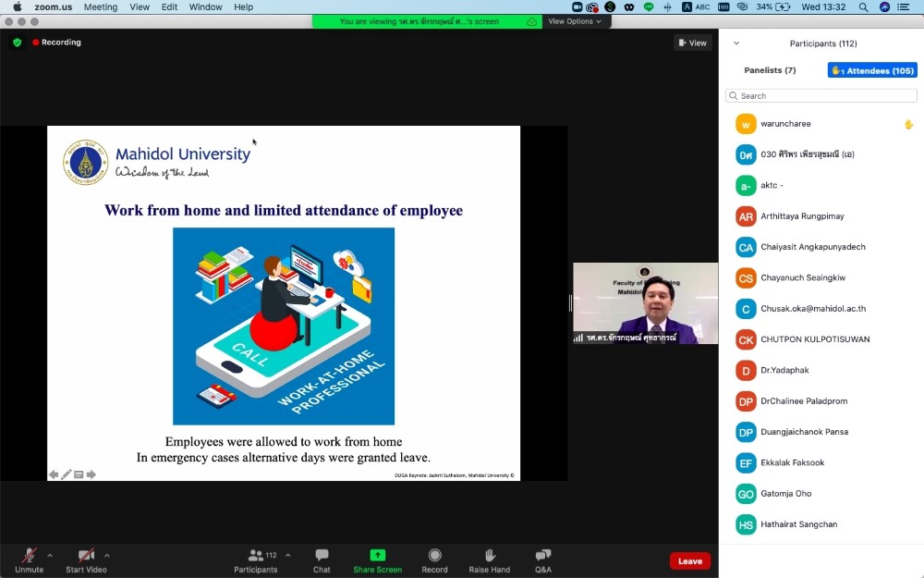Viewport: 924px width, 578px height.
Task: Open the Chat icon
Action: point(322,556)
